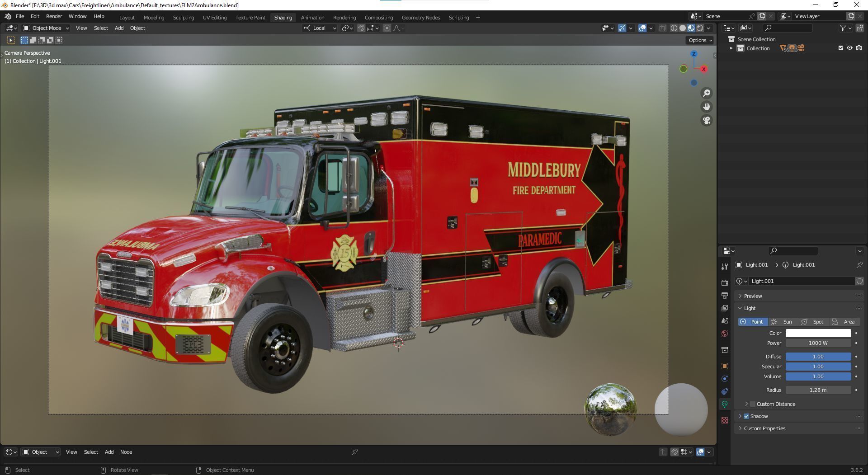868x475 pixels.
Task: Set light type to Sun
Action: (x=783, y=322)
